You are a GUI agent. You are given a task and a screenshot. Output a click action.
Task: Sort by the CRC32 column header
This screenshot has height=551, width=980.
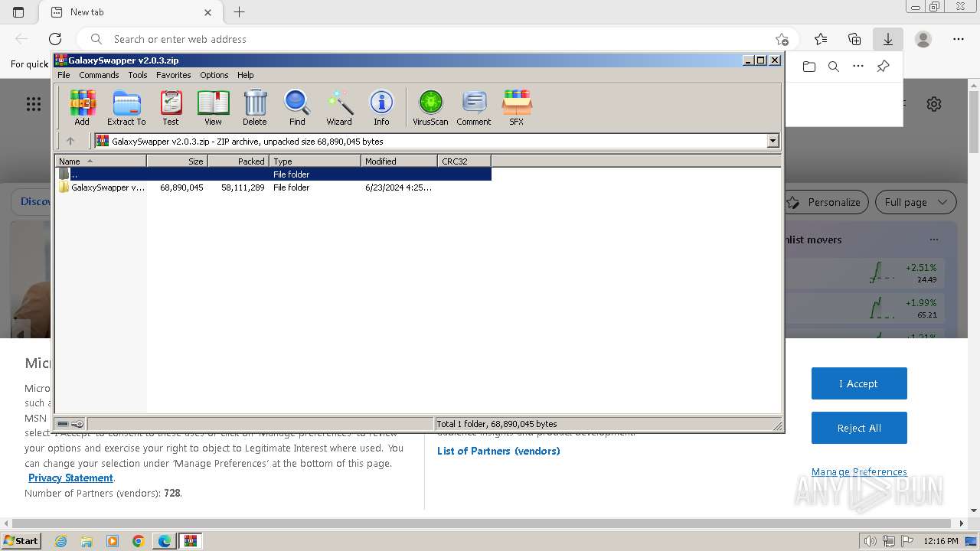click(464, 161)
